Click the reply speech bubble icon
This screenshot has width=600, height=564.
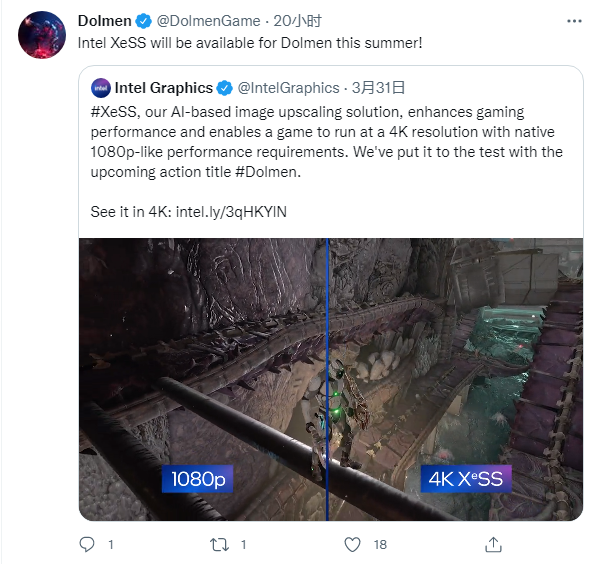(x=87, y=545)
